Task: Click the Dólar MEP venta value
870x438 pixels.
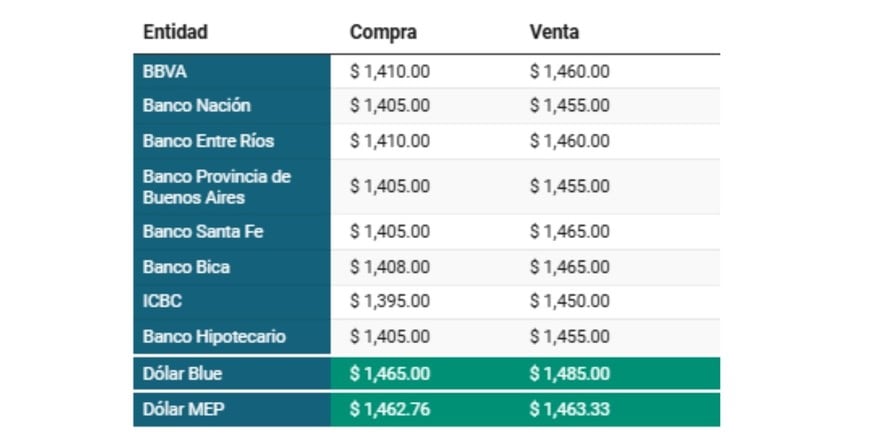Action: pyautogui.click(x=570, y=409)
